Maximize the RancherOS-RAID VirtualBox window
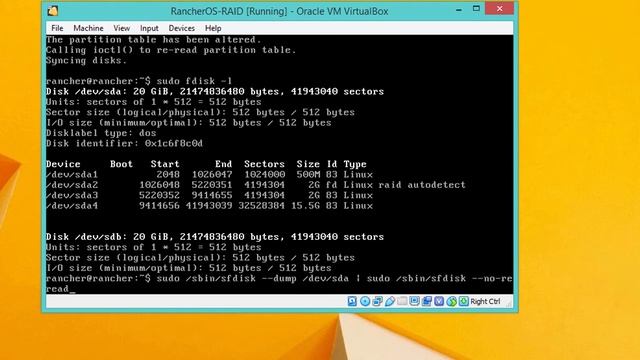This screenshot has width=640, height=360. click(476, 9)
